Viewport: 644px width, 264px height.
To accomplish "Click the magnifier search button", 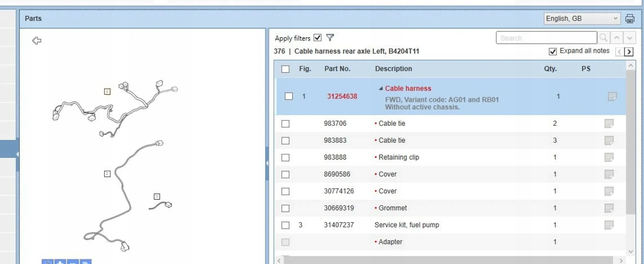I will (603, 38).
